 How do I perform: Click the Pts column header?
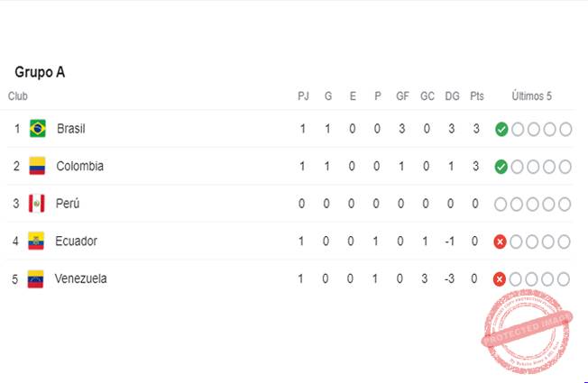pos(477,96)
